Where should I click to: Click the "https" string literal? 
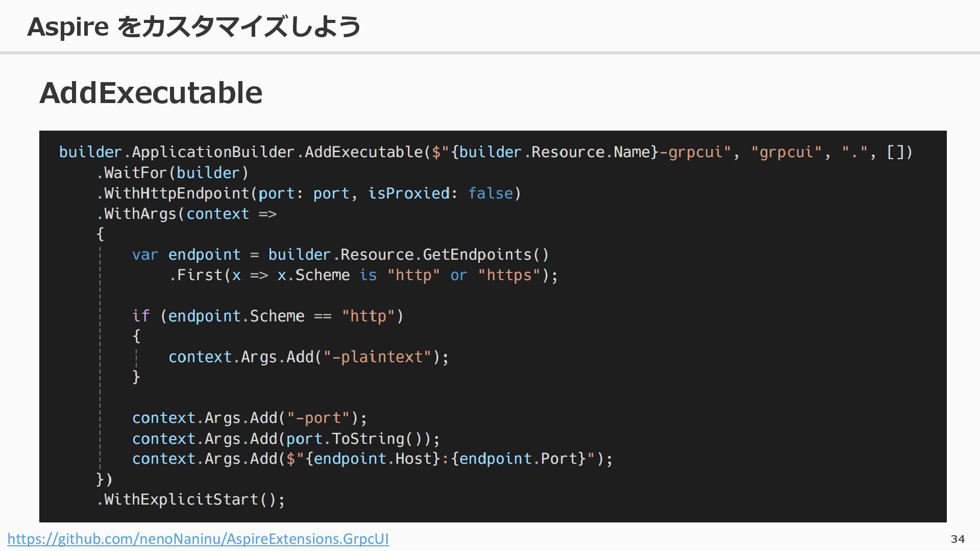pyautogui.click(x=509, y=275)
